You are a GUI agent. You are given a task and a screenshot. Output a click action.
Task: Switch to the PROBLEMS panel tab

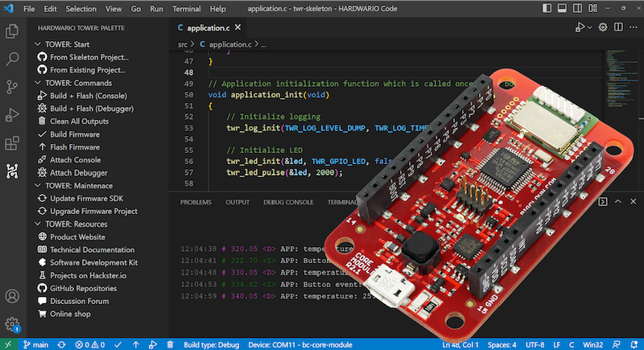click(x=196, y=202)
